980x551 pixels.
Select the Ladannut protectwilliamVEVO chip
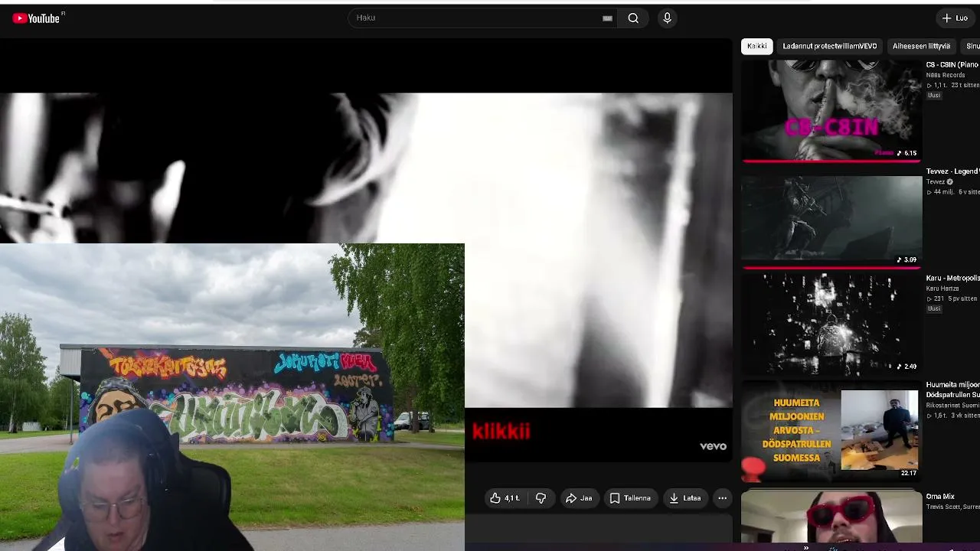[829, 46]
